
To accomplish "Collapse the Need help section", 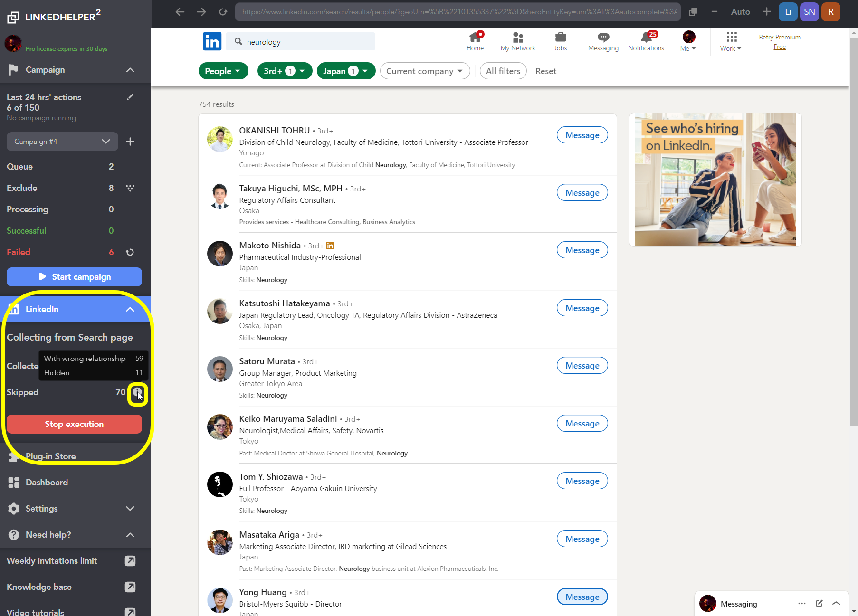I will [x=130, y=535].
